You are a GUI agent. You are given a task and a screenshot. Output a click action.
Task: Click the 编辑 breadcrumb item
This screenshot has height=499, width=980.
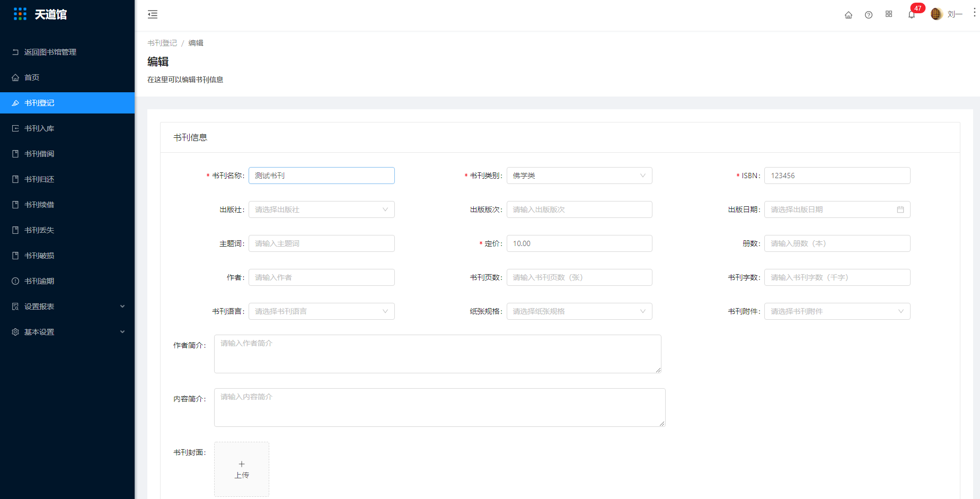(196, 43)
